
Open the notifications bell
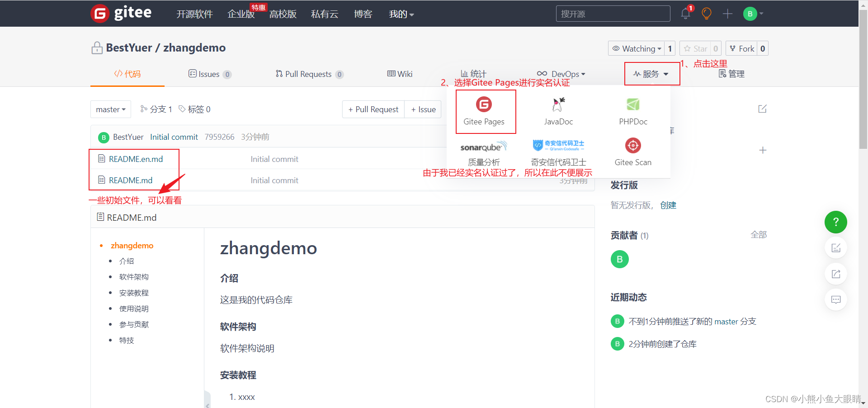point(685,14)
